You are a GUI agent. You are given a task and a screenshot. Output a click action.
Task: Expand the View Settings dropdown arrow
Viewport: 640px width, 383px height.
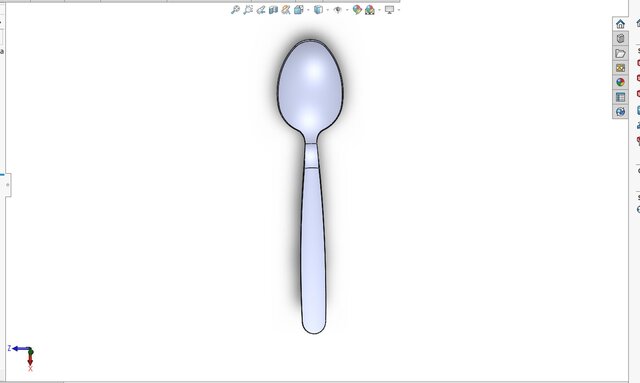pyautogui.click(x=398, y=10)
